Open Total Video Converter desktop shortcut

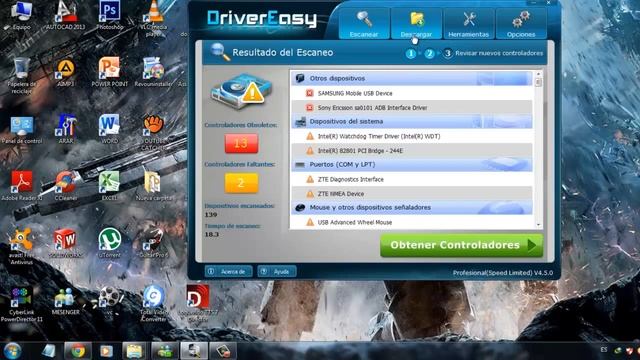pyautogui.click(x=153, y=303)
